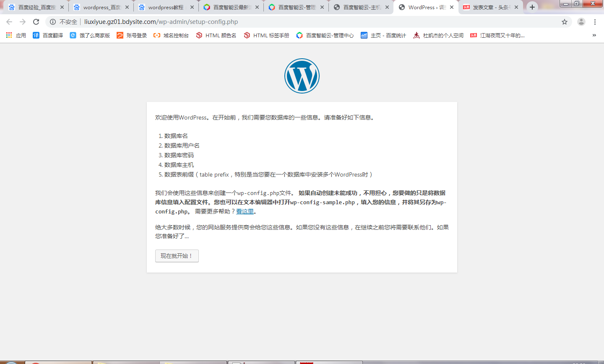Click the browser forward arrow
The width and height of the screenshot is (604, 364).
click(23, 22)
